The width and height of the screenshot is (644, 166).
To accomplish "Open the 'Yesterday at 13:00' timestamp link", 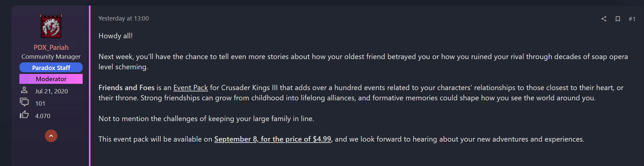I will click(x=123, y=18).
